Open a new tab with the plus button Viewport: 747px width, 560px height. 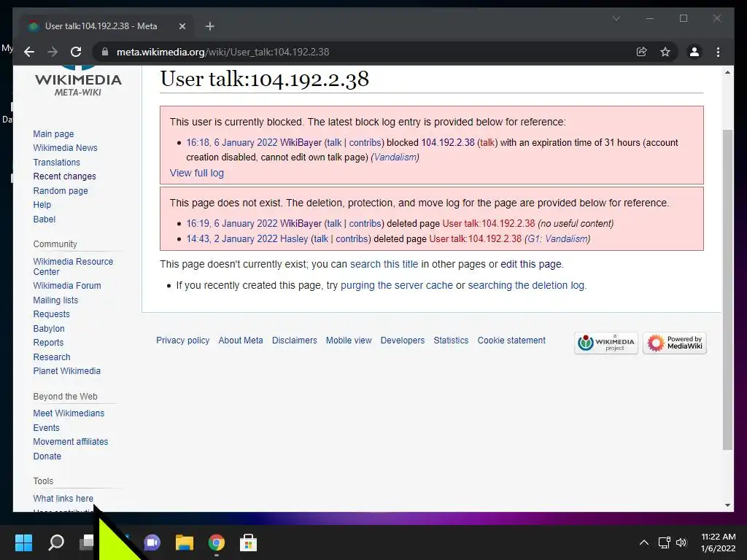(209, 26)
